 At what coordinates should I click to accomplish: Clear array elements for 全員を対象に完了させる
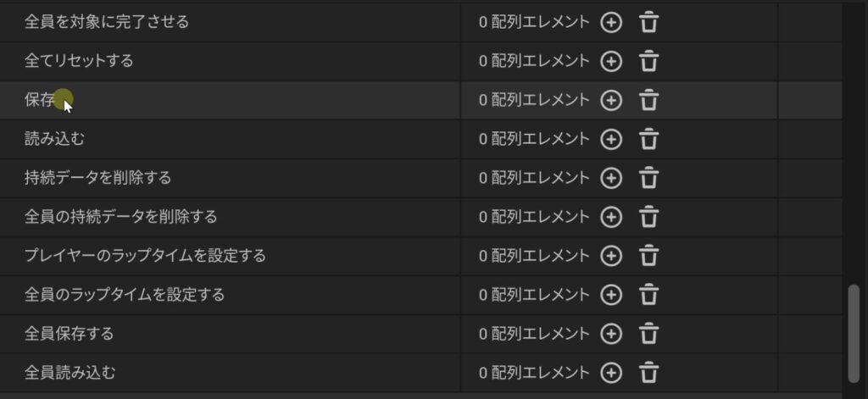tap(648, 22)
